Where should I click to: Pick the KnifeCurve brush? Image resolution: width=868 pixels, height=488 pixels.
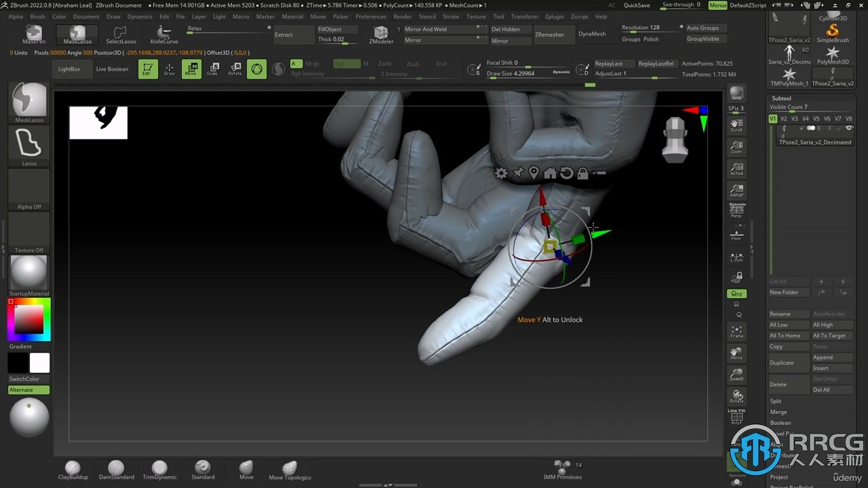pyautogui.click(x=164, y=35)
